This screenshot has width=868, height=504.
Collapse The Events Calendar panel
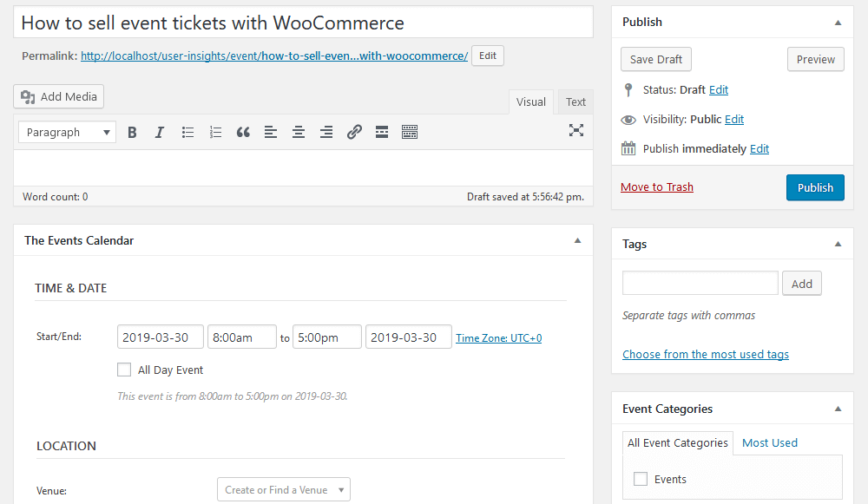[577, 240]
